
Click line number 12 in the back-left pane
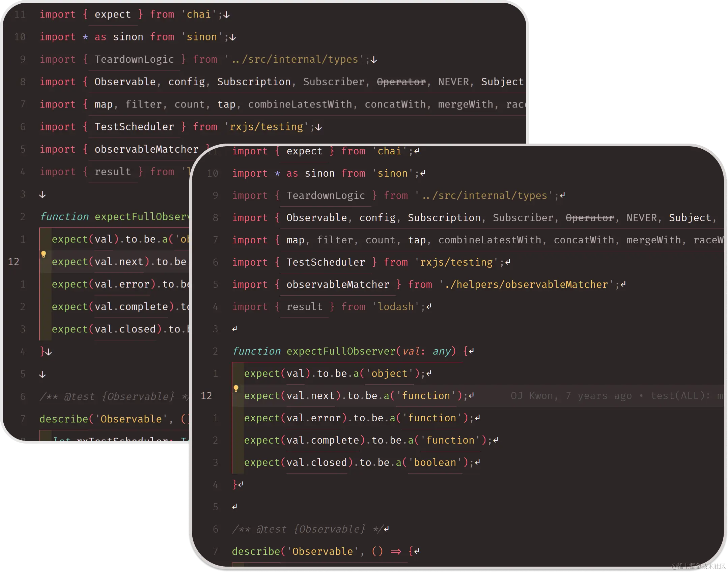coord(13,262)
